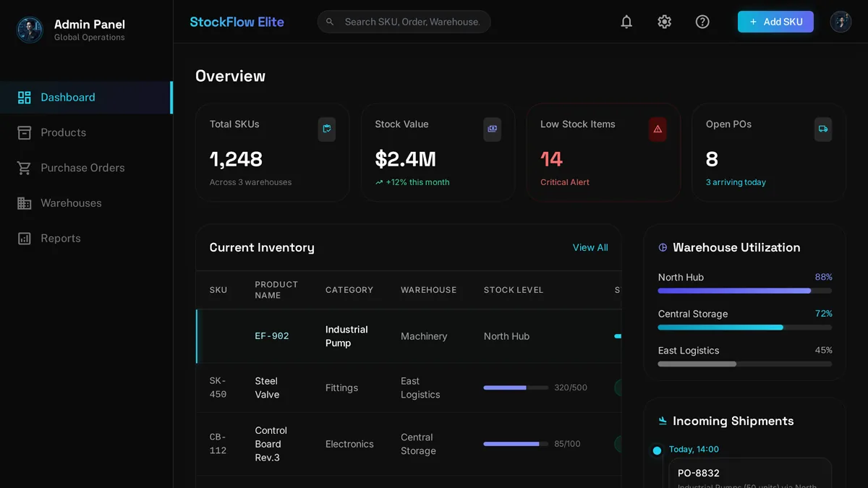Click the Purchase Orders cart icon
This screenshot has width=868, height=488.
(x=25, y=168)
